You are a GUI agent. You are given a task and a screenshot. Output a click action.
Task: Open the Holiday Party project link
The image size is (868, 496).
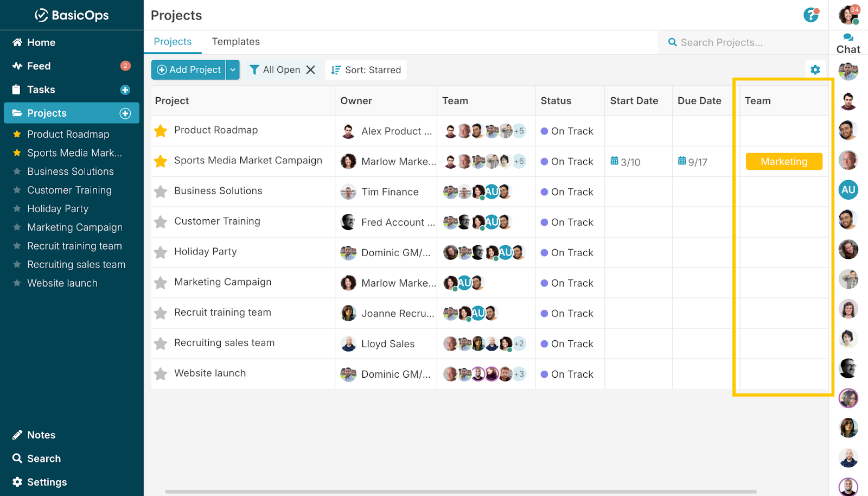(205, 252)
